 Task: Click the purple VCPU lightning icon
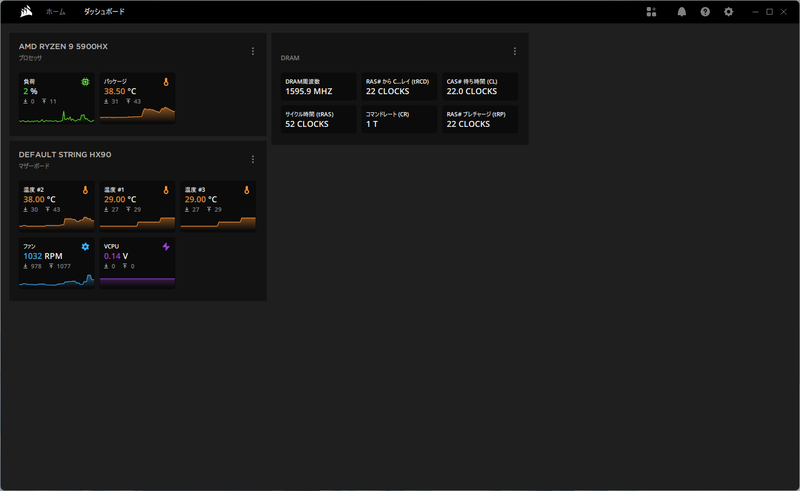pos(166,247)
